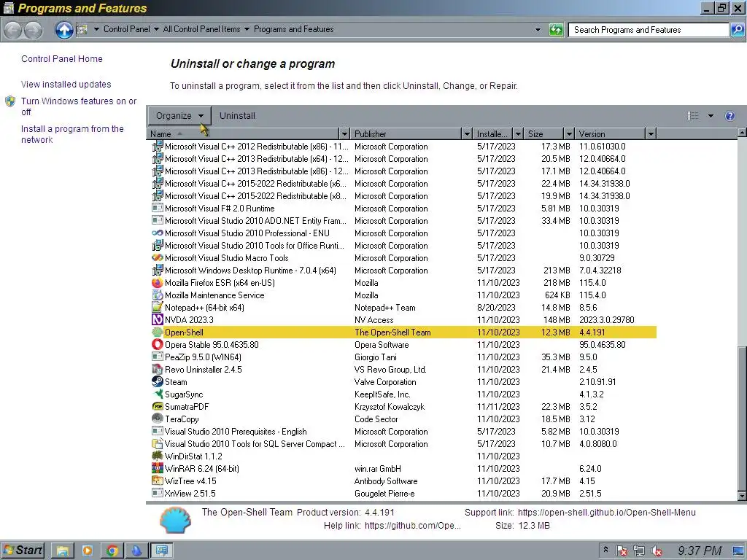Click the Control Panel breadcrumb

tap(127, 29)
